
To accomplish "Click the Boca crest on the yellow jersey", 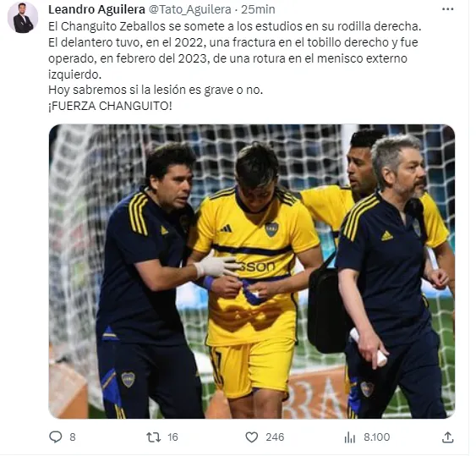I will 271,229.
